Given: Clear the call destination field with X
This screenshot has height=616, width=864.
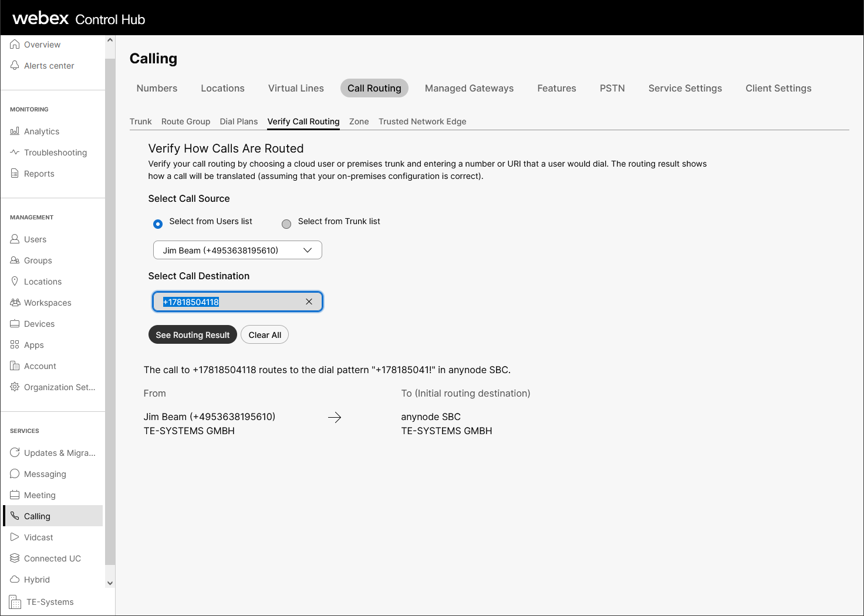Looking at the screenshot, I should coord(309,302).
